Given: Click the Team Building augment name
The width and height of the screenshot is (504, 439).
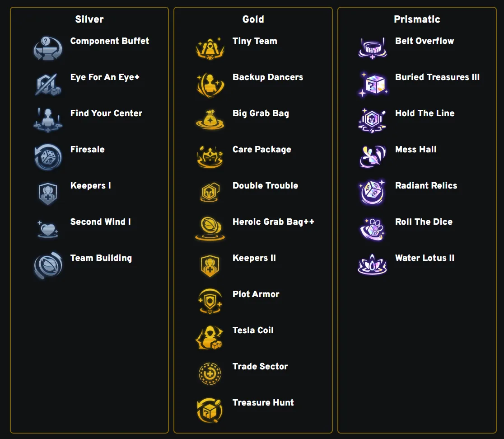Looking at the screenshot, I should tap(101, 258).
